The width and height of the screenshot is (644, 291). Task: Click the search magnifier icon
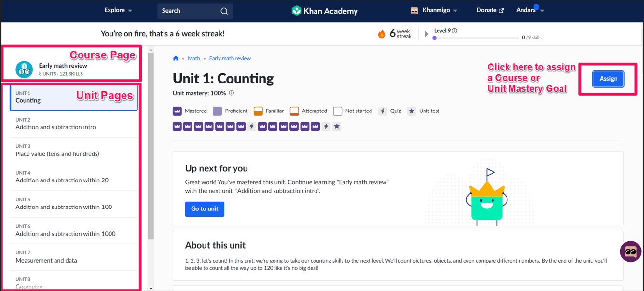[224, 11]
